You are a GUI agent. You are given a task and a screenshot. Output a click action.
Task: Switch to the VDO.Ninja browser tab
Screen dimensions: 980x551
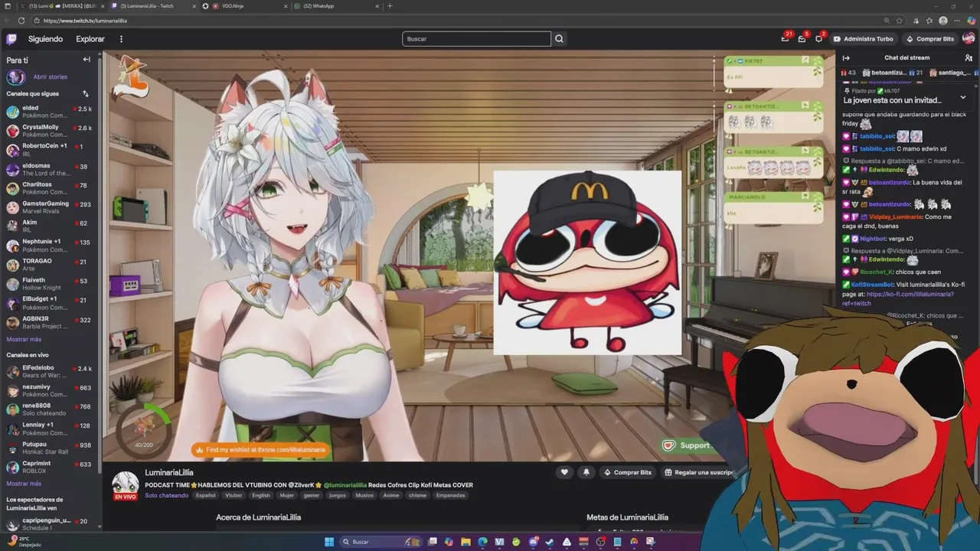click(x=245, y=6)
